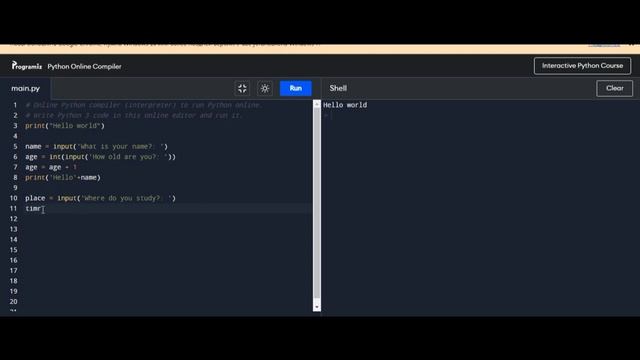Place cursor on print("Hello world") line
The image size is (640, 360).
(65, 126)
